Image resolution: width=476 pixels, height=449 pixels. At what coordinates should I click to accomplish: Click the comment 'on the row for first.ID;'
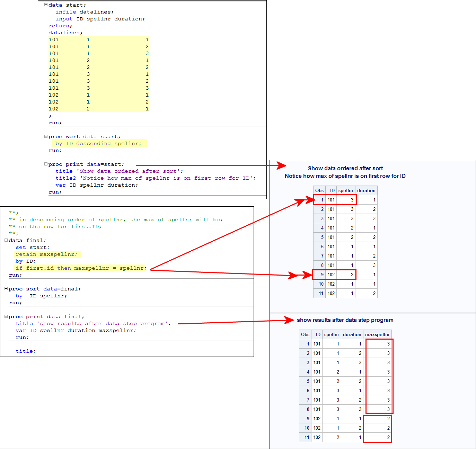pos(55,227)
